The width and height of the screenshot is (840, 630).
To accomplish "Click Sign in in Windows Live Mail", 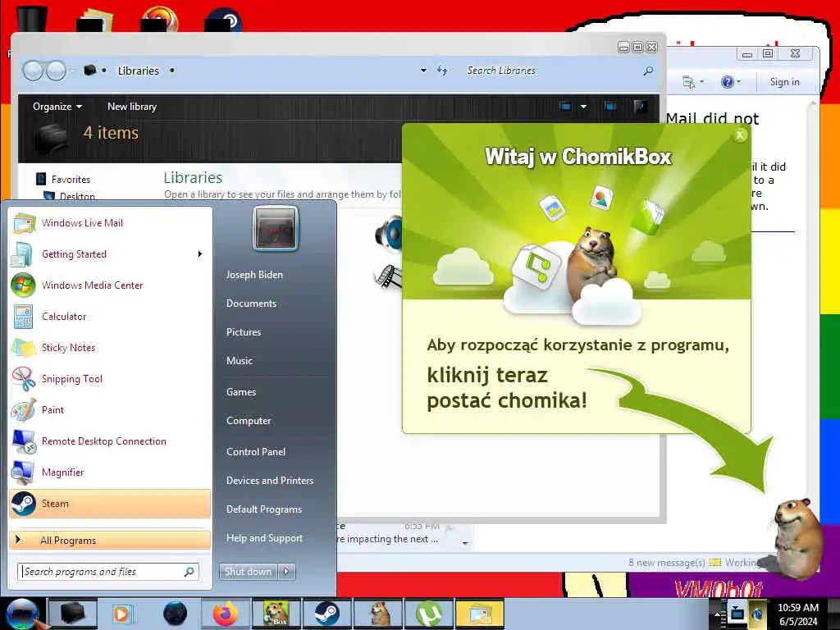I will [x=784, y=82].
